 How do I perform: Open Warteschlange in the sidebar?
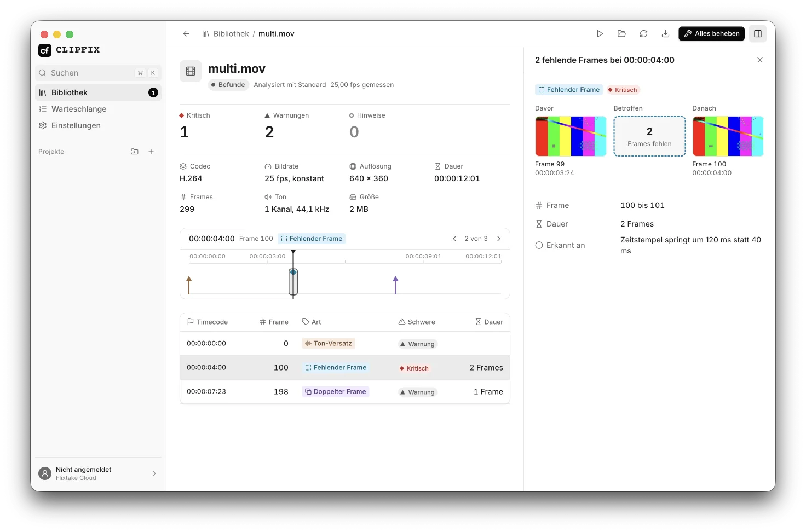point(99,109)
